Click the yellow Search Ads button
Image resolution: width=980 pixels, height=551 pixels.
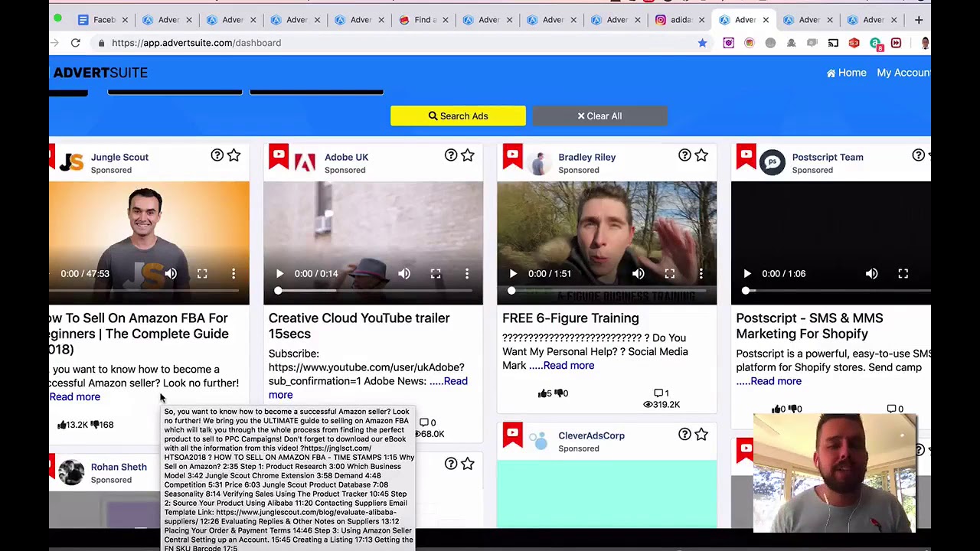458,116
